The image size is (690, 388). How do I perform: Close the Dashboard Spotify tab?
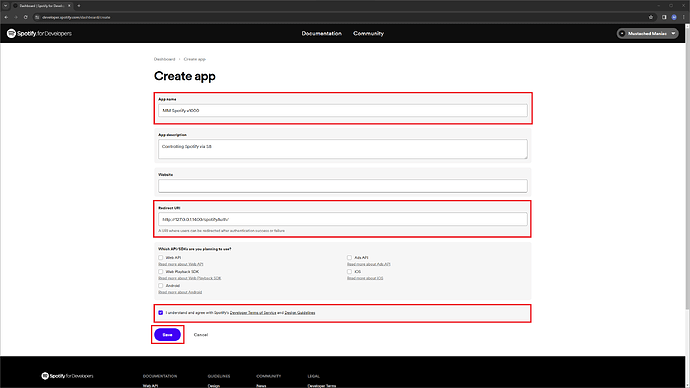click(x=69, y=6)
